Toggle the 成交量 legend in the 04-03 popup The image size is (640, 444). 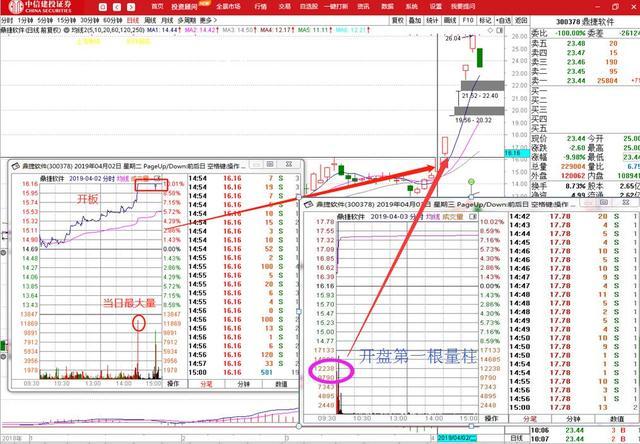[453, 217]
